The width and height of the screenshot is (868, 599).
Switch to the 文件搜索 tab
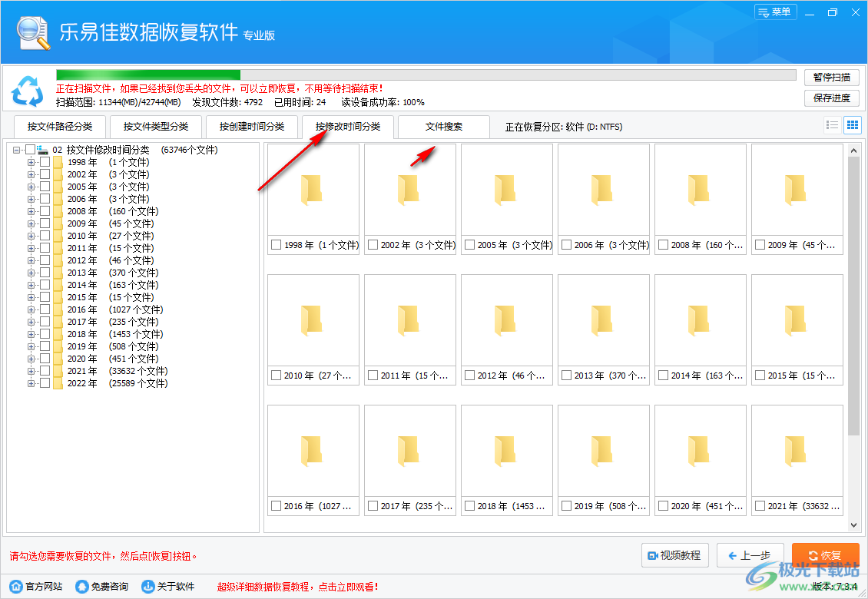point(443,127)
